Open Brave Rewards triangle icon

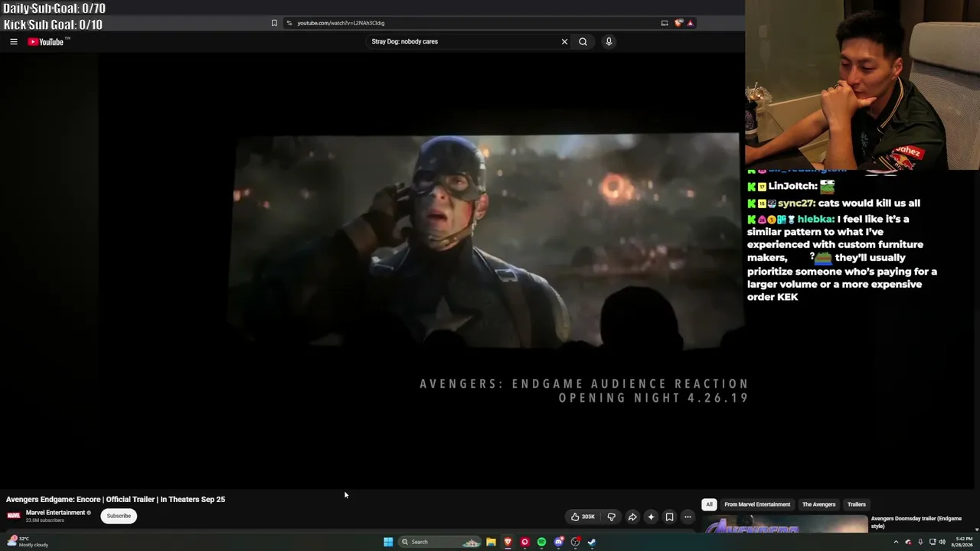tap(690, 23)
